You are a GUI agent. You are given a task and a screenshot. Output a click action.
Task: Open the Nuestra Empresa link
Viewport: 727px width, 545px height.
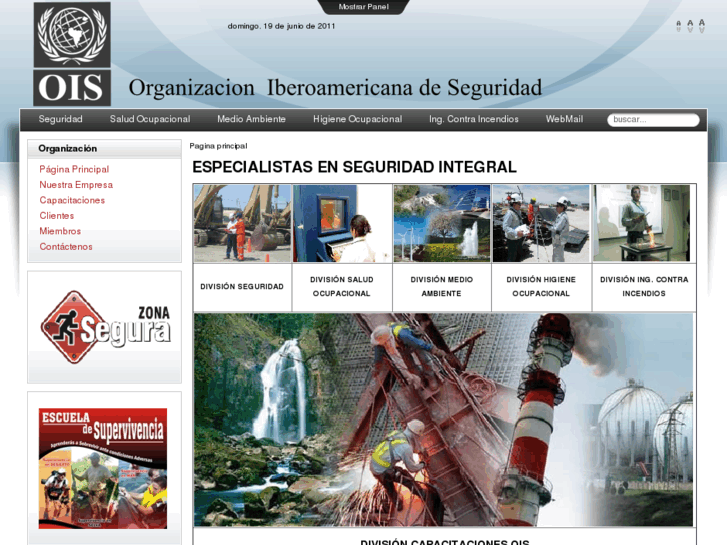click(x=76, y=185)
